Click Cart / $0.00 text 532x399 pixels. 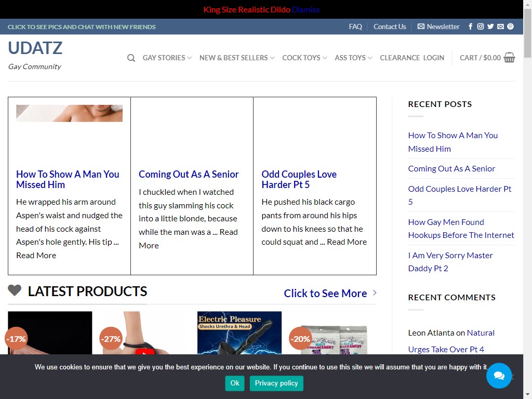coord(480,58)
